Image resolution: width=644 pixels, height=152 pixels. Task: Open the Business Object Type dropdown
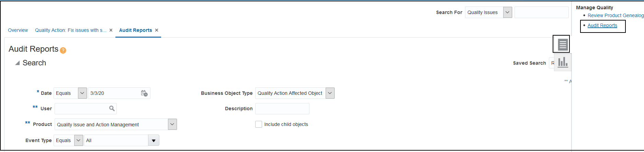(330, 93)
